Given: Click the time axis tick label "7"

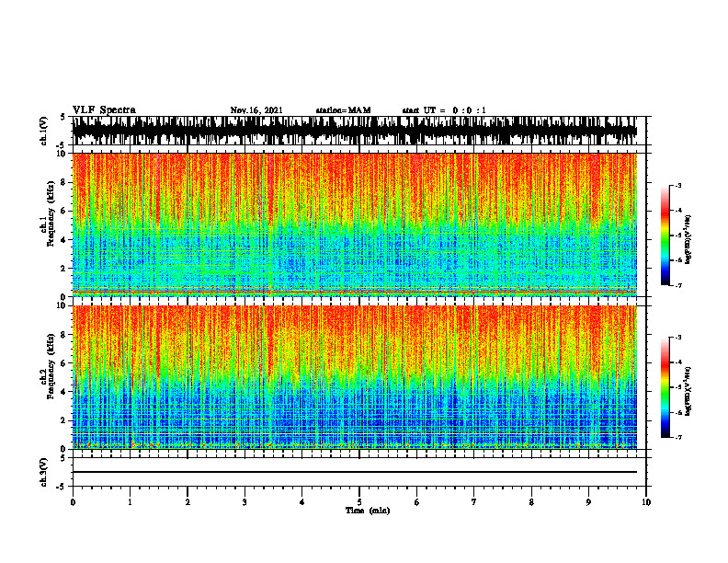Looking at the screenshot, I should tap(474, 502).
